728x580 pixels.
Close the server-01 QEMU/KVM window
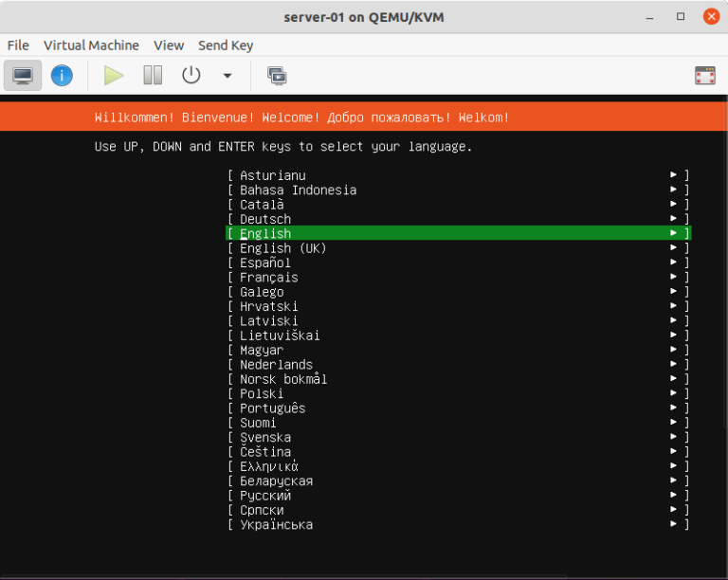711,17
